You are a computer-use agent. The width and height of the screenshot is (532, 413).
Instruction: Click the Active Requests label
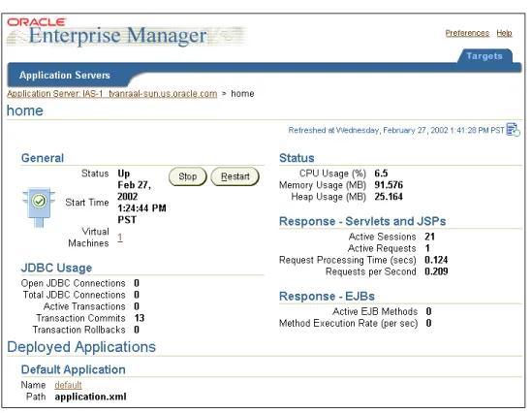[x=382, y=248]
